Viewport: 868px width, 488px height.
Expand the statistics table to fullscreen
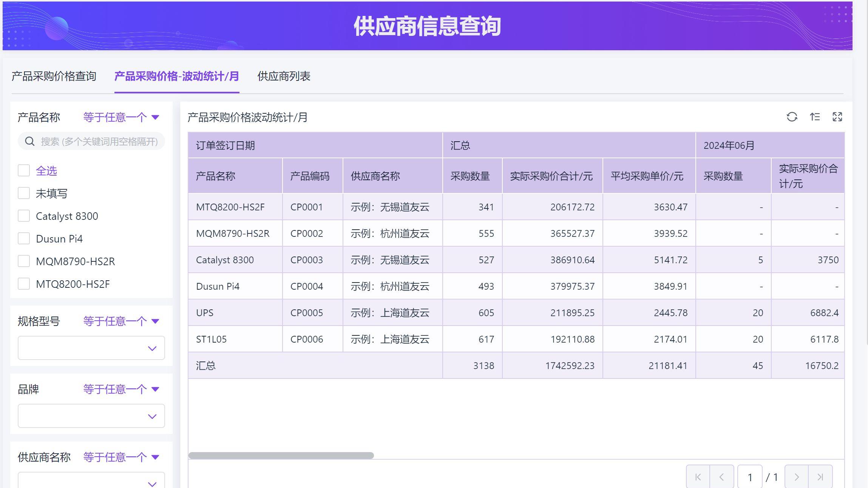pyautogui.click(x=837, y=117)
